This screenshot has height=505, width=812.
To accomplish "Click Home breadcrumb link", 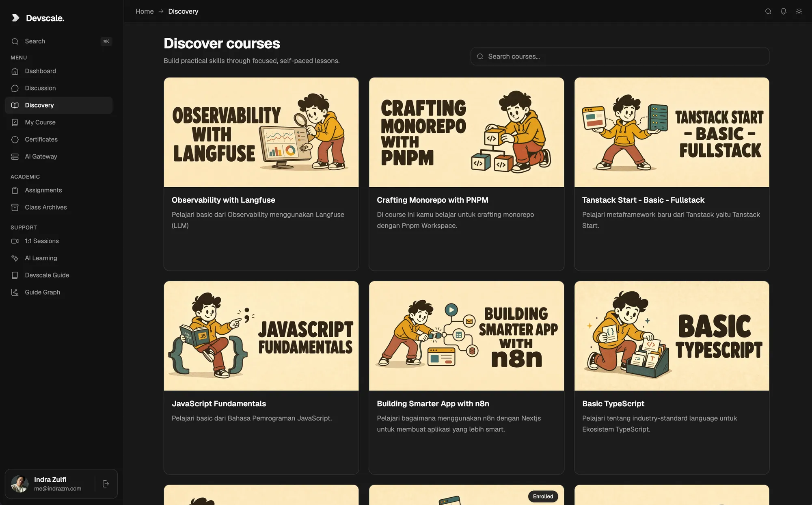I will [x=145, y=11].
